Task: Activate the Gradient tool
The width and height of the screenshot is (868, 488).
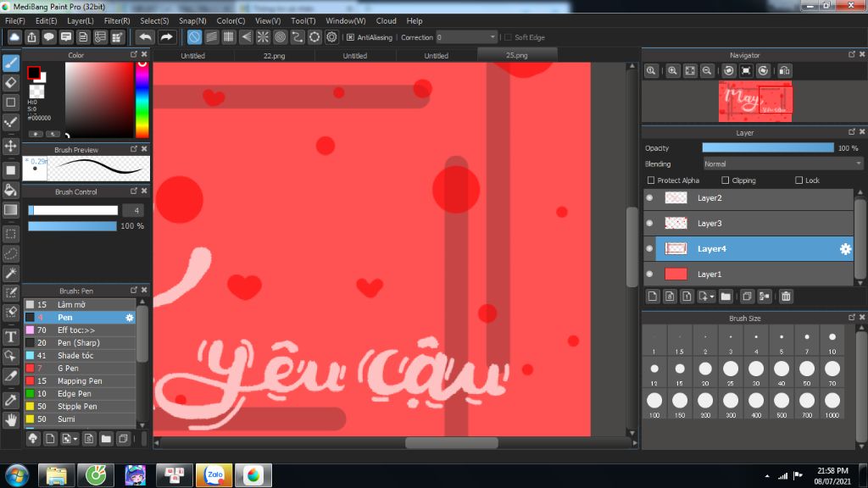Action: point(10,210)
